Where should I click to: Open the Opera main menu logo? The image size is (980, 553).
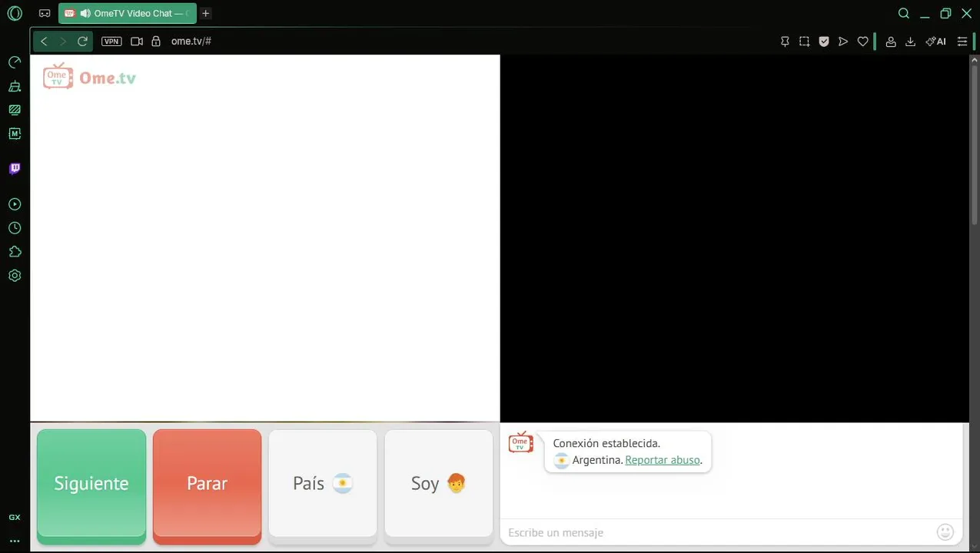(15, 13)
